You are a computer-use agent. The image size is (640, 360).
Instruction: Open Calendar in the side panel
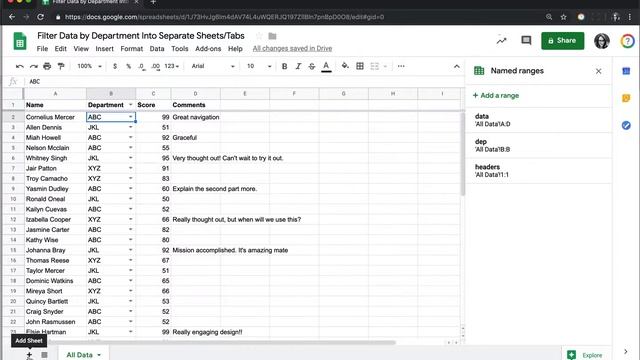pyautogui.click(x=626, y=71)
